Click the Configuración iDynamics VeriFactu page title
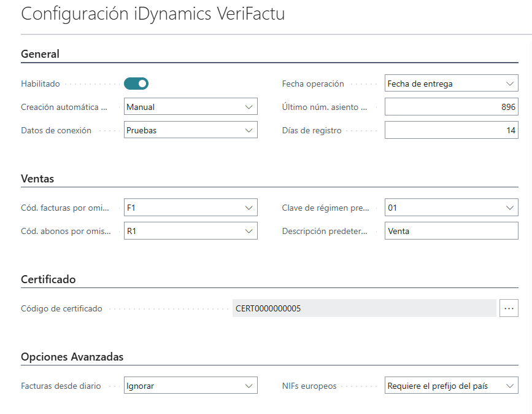The image size is (532, 414). 153,14
